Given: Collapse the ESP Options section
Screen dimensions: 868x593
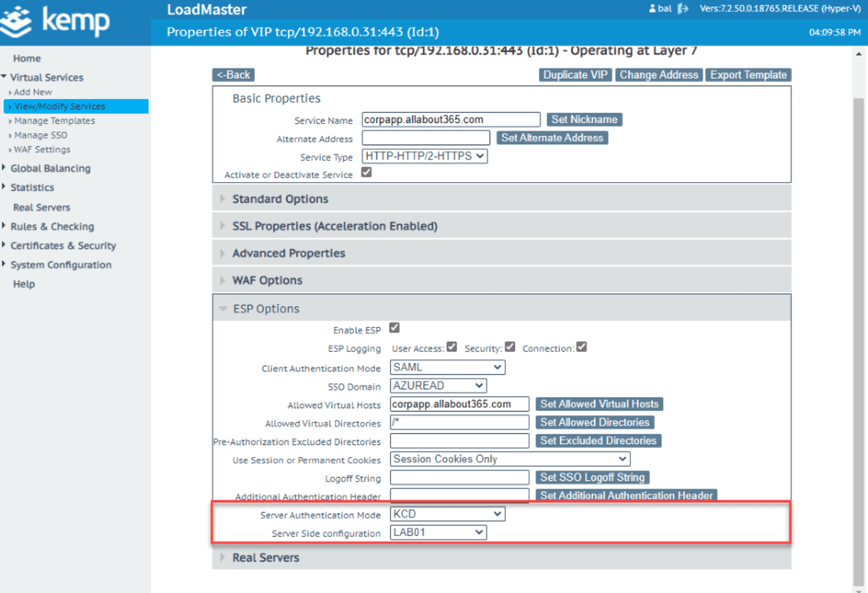Looking at the screenshot, I should pyautogui.click(x=501, y=308).
